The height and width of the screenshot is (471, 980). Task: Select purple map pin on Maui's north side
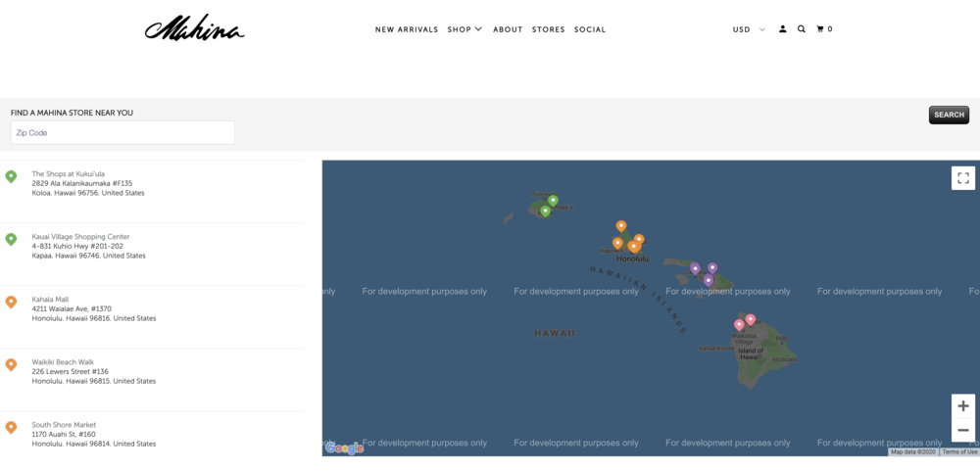pos(712,268)
